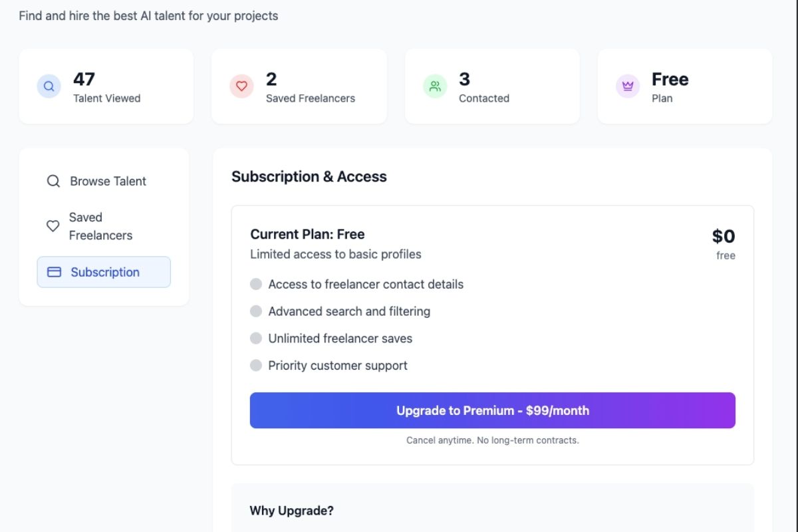Click the people icon on Contacted card

tap(435, 86)
